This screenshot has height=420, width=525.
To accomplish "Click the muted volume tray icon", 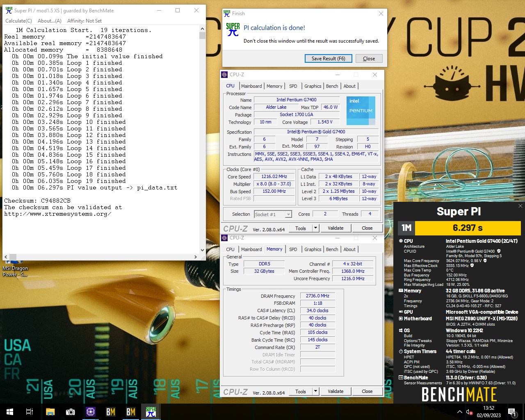I will point(470,412).
